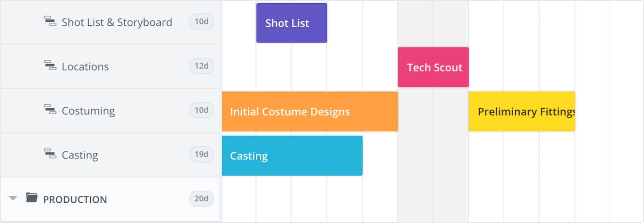
Task: Collapse the PRODUCTION group arrow
Action: pos(13,198)
